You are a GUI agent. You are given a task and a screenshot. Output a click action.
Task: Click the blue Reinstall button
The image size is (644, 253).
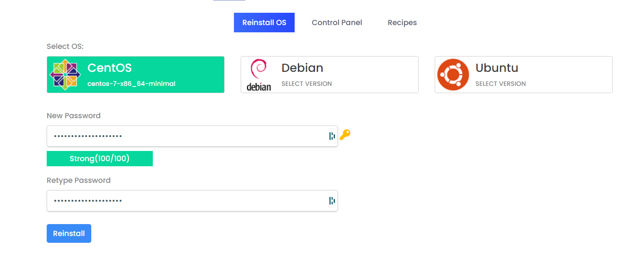pyautogui.click(x=69, y=233)
